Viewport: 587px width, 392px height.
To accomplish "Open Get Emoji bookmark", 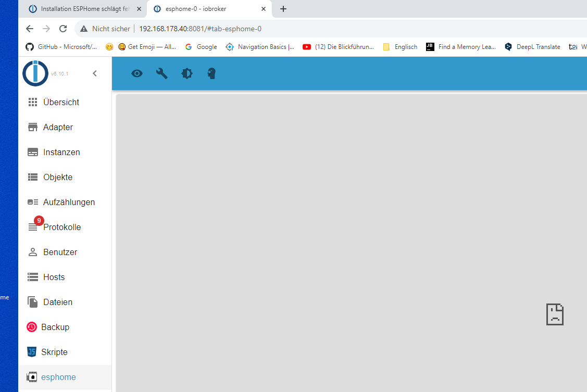I will pos(147,47).
